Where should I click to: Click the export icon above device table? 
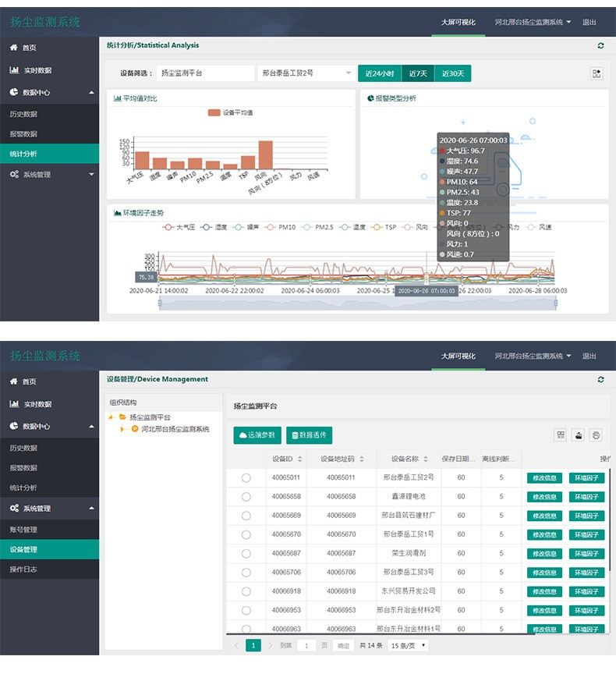pos(578,435)
